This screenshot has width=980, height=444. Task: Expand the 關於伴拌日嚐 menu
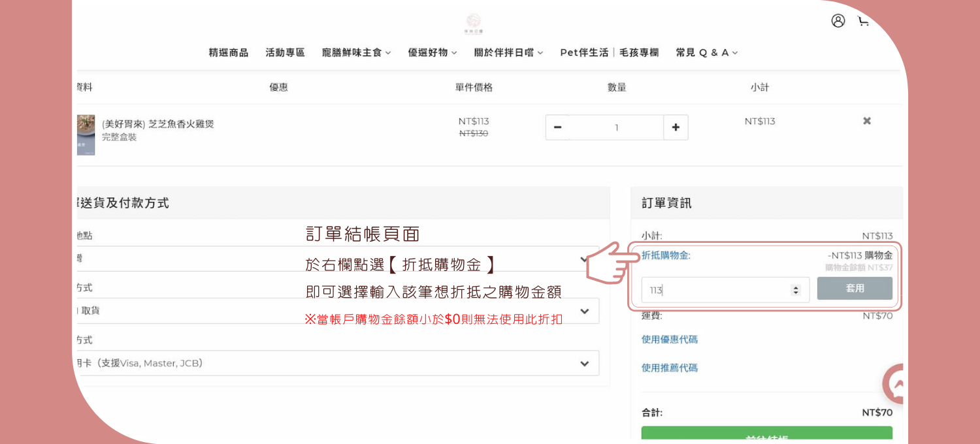508,53
